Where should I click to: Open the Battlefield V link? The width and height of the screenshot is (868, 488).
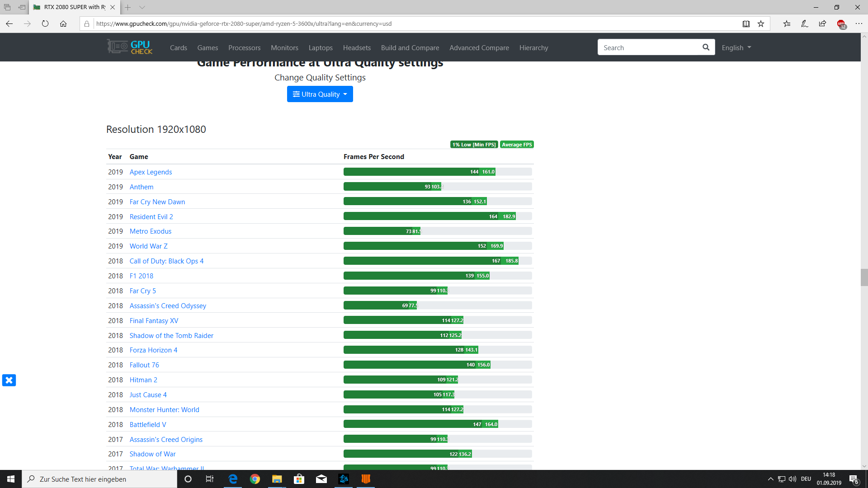click(x=148, y=424)
